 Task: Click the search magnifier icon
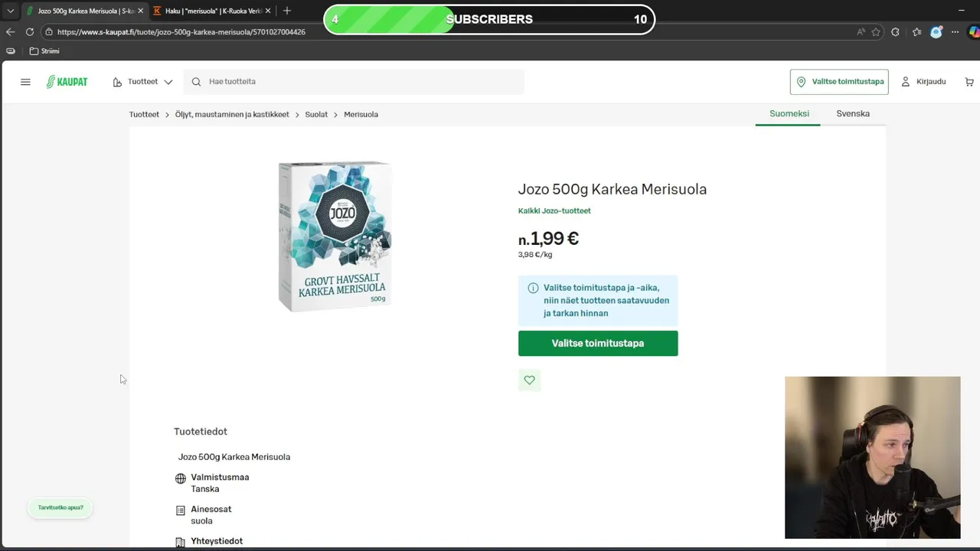tap(196, 82)
